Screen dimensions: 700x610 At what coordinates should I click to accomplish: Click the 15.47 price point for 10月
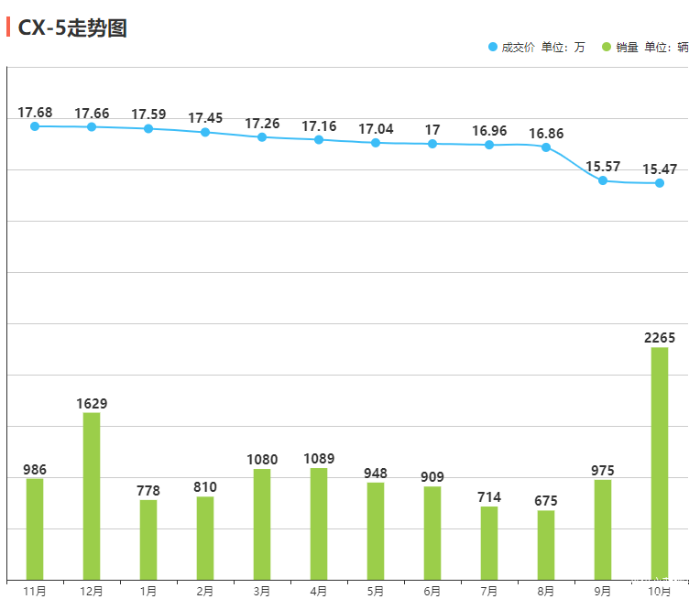click(660, 183)
